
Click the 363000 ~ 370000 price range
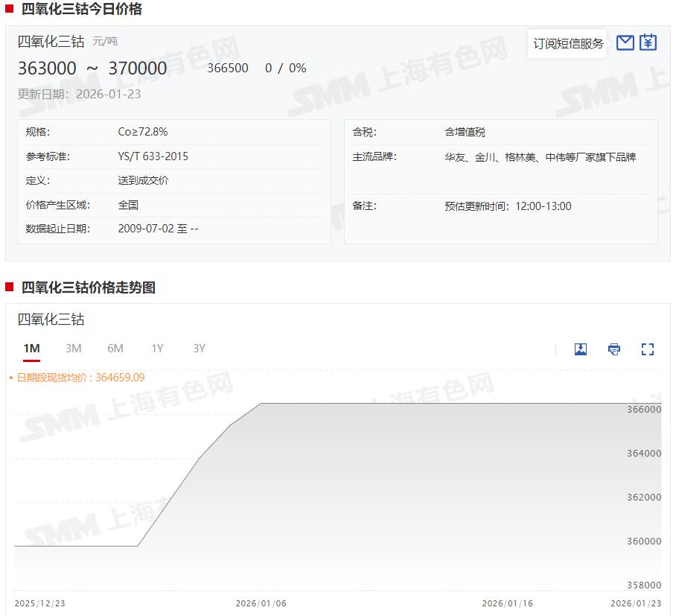click(92, 69)
